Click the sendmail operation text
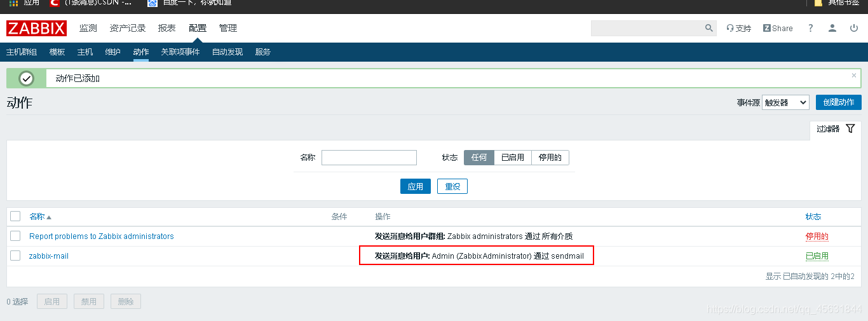Image resolution: width=868 pixels, height=321 pixels. [479, 256]
